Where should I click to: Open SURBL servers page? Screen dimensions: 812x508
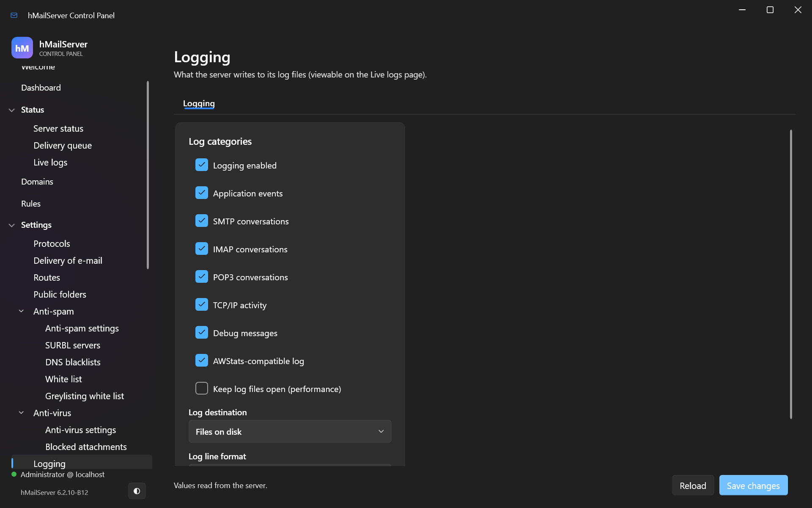[x=73, y=345]
